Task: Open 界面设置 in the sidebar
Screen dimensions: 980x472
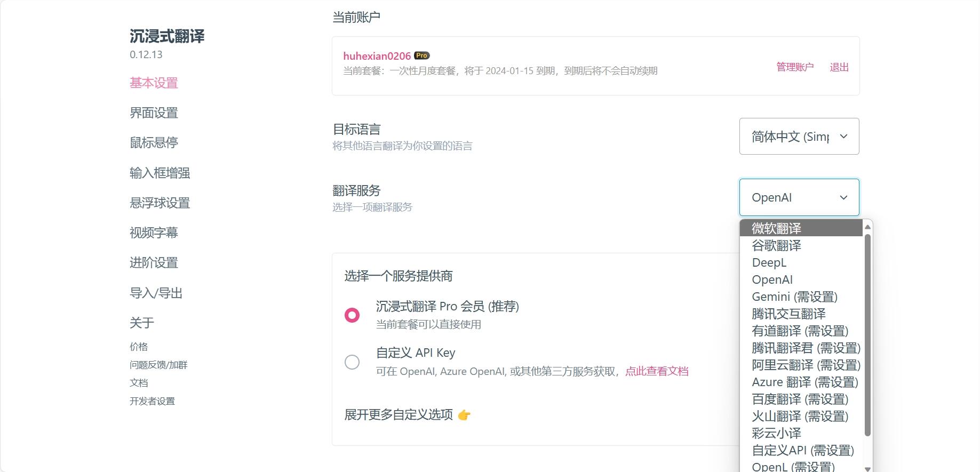Action: (154, 113)
